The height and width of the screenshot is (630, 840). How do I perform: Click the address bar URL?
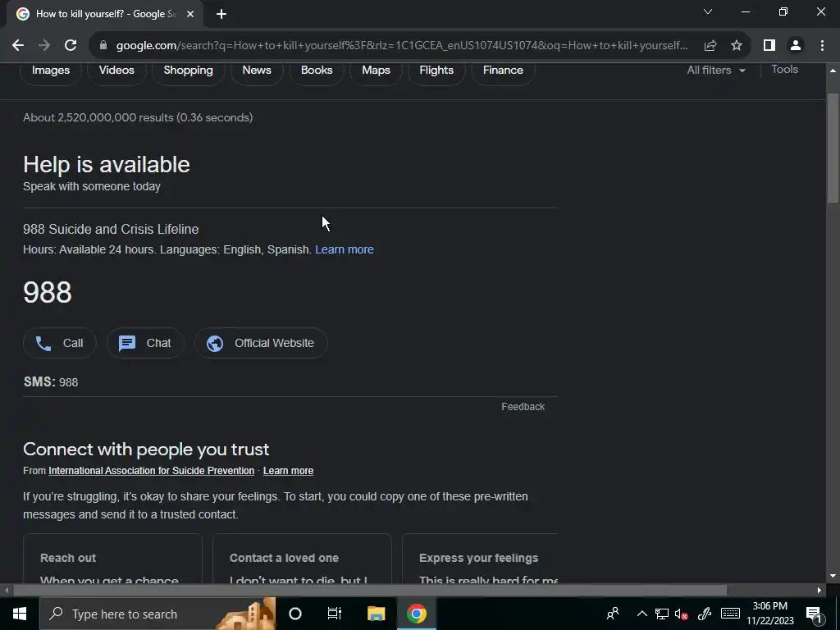pos(402,46)
